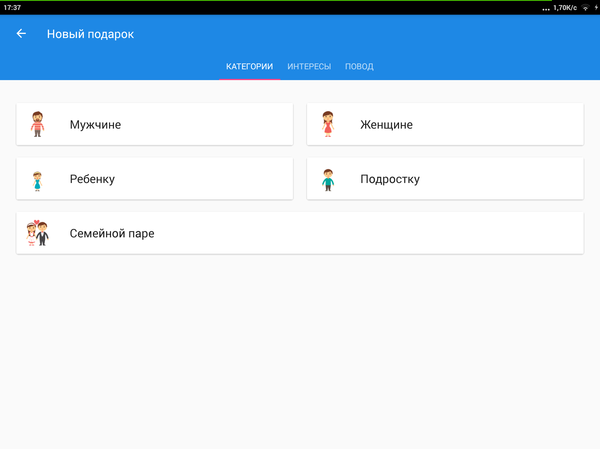The image size is (600, 449).
Task: Tap the Wi-Fi icon in the status bar
Action: pos(584,7)
